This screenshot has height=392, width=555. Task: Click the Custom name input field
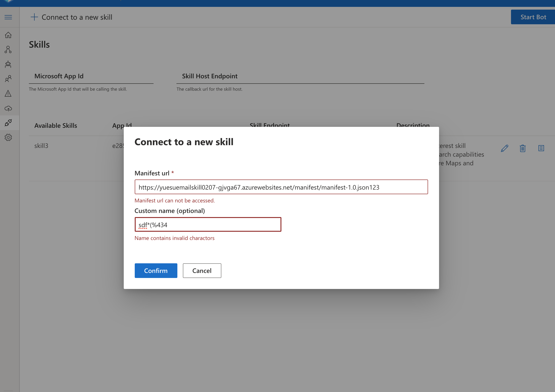point(208,225)
